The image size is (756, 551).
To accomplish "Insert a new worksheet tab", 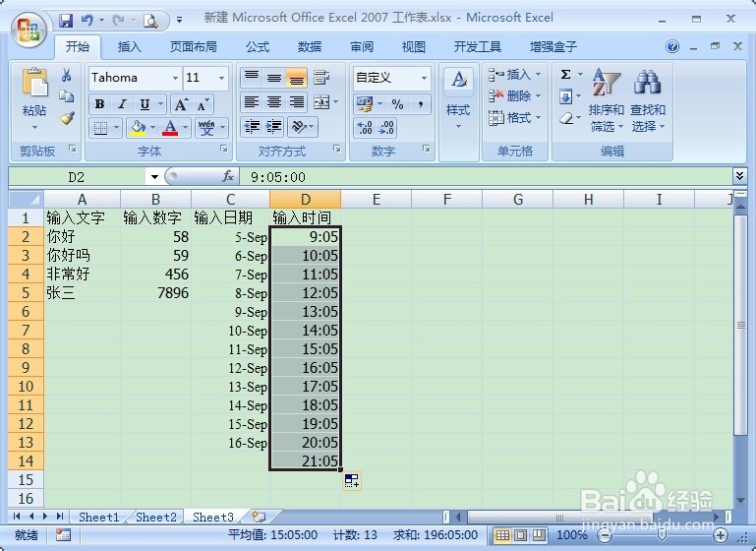I will (x=259, y=517).
